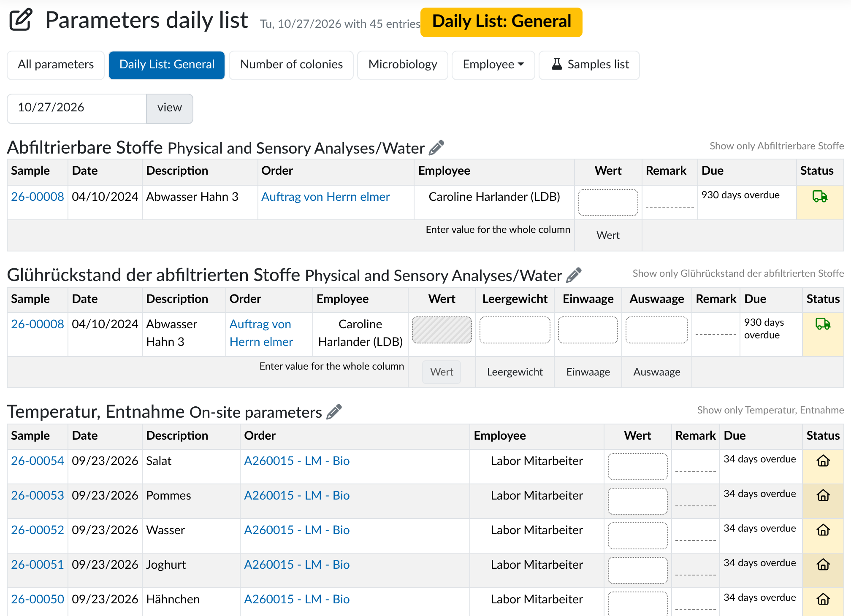Viewport: 851px width, 616px height.
Task: Select Daily List: General tab
Action: 167,65
